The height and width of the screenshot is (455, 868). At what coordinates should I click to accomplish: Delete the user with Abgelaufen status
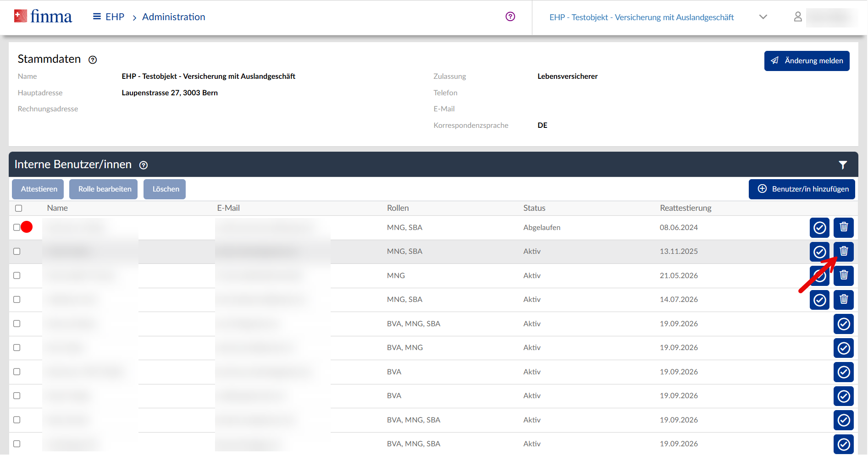point(843,227)
